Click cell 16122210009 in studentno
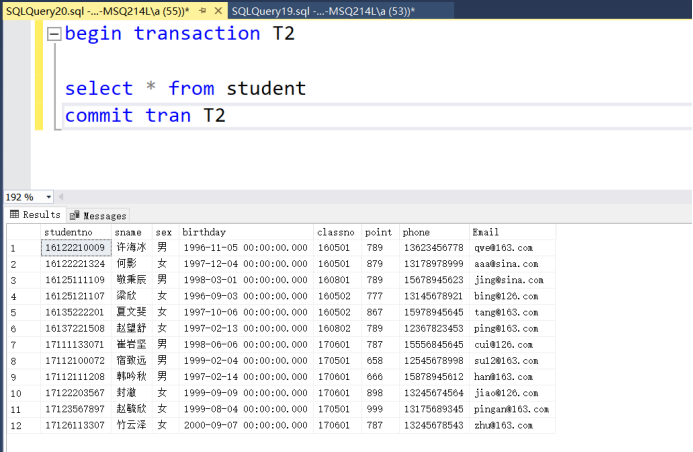This screenshot has height=452, width=693. pyautogui.click(x=76, y=248)
